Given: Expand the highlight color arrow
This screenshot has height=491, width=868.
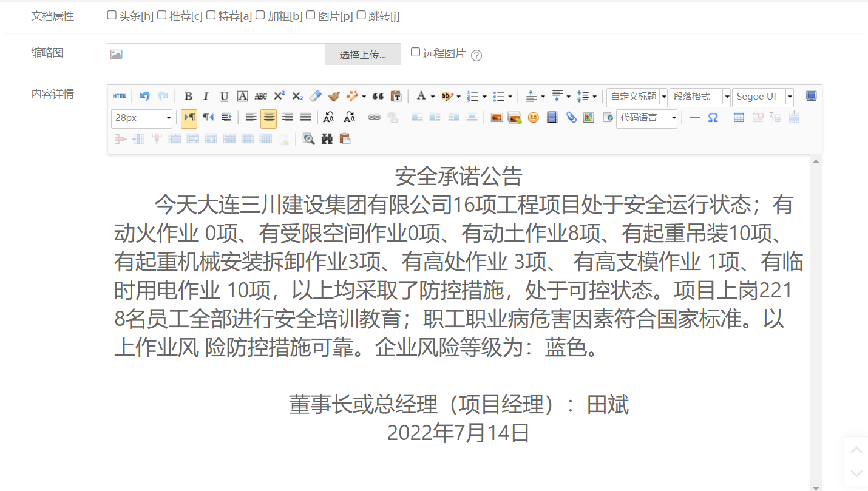Looking at the screenshot, I should pyautogui.click(x=458, y=97).
